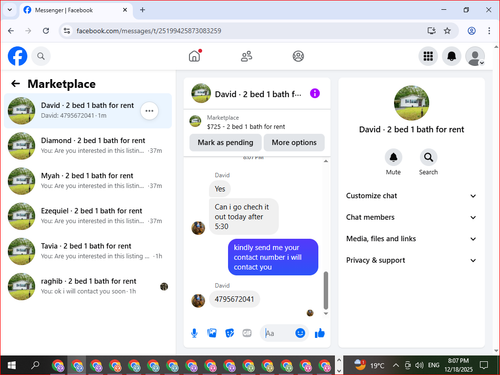The width and height of the screenshot is (500, 375).
Task: Open the Marketplace listing $725 link
Action: [246, 126]
